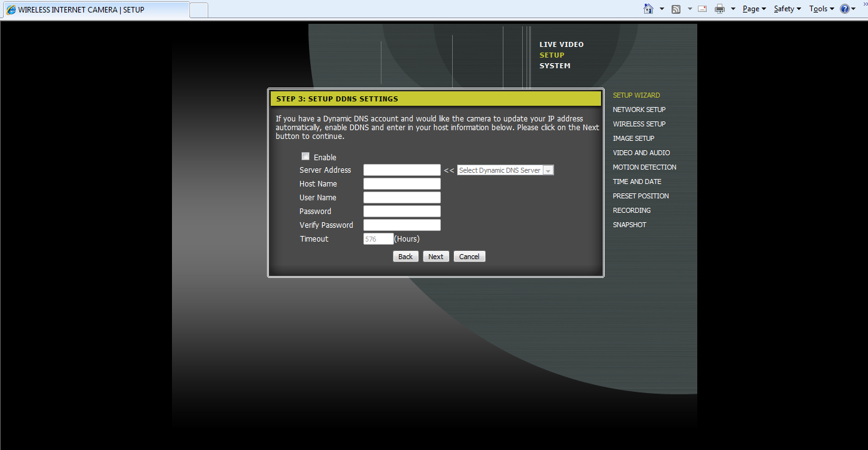The height and width of the screenshot is (450, 868).
Task: Click the Home icon in IE toolbar
Action: point(648,9)
